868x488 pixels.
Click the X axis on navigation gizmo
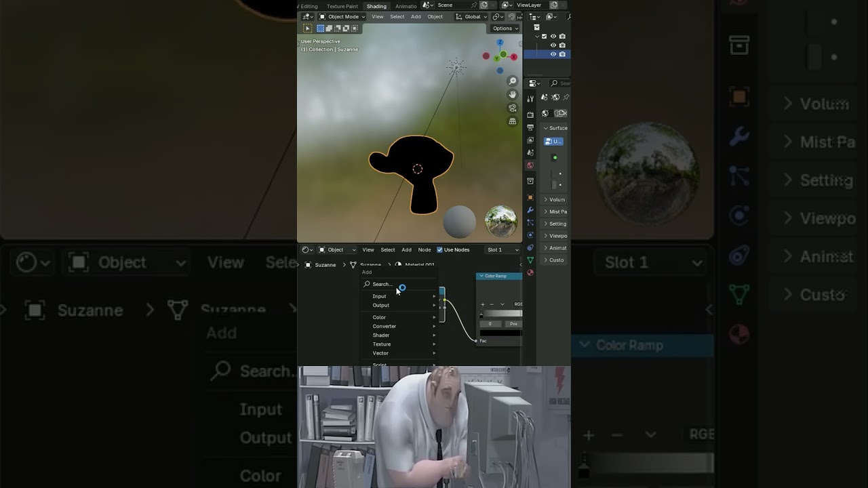click(514, 58)
